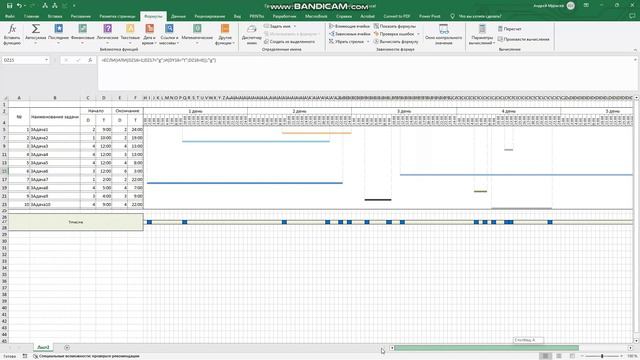Open ribbon display options icon
The height and width of the screenshot is (360, 640).
[586, 5]
